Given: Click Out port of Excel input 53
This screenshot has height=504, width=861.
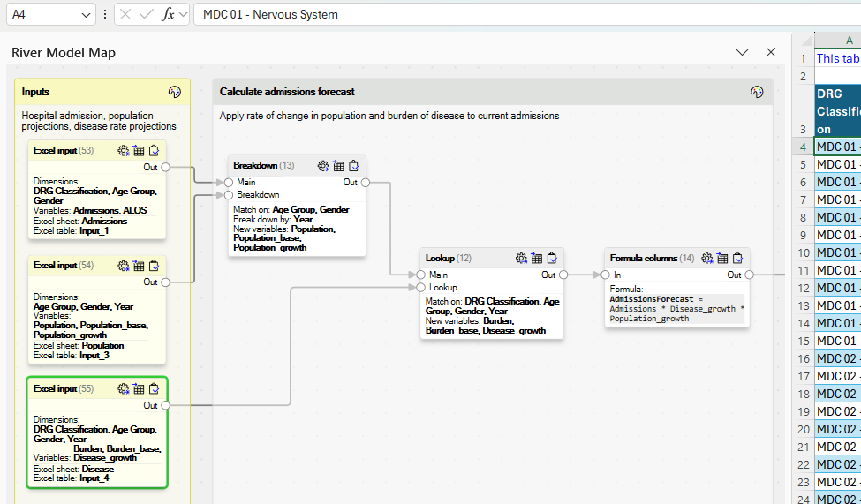Looking at the screenshot, I should 165,167.
